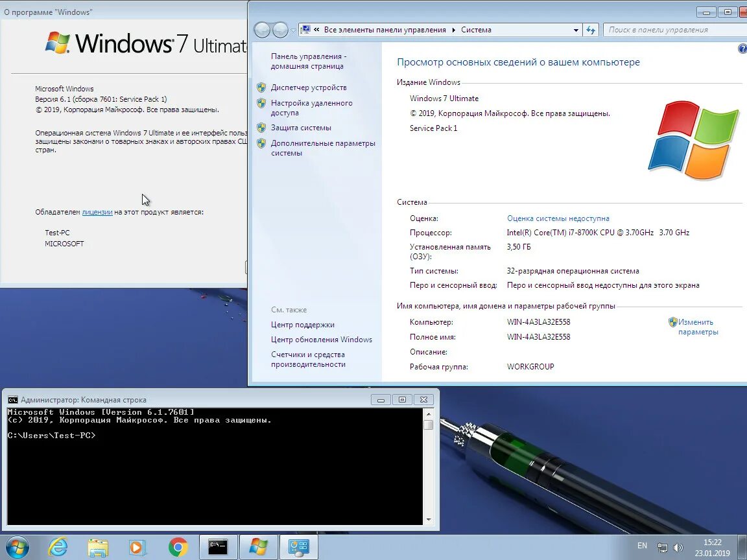
Task: Click computer name next to 'Компьютер:' label
Action: (538, 322)
